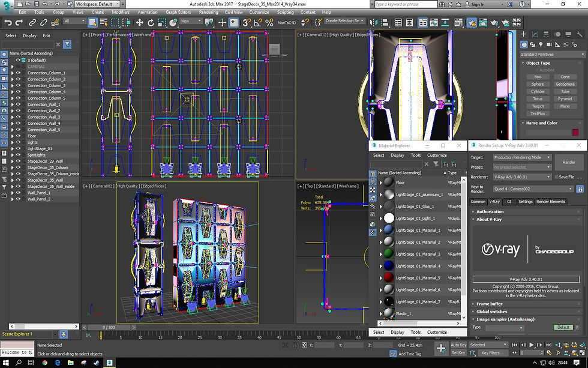Switch to Lights create category
The width and height of the screenshot is (588, 368).
point(542,44)
